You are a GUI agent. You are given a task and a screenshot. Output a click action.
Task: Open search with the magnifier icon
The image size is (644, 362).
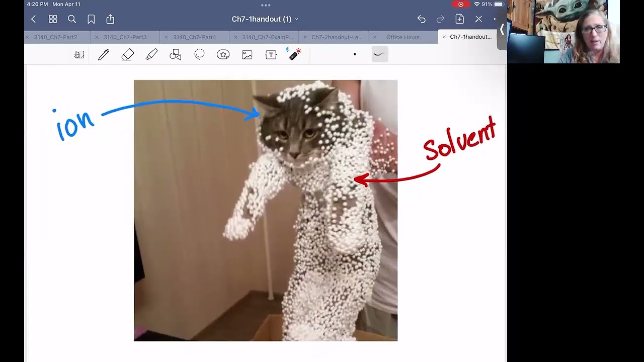(72, 19)
